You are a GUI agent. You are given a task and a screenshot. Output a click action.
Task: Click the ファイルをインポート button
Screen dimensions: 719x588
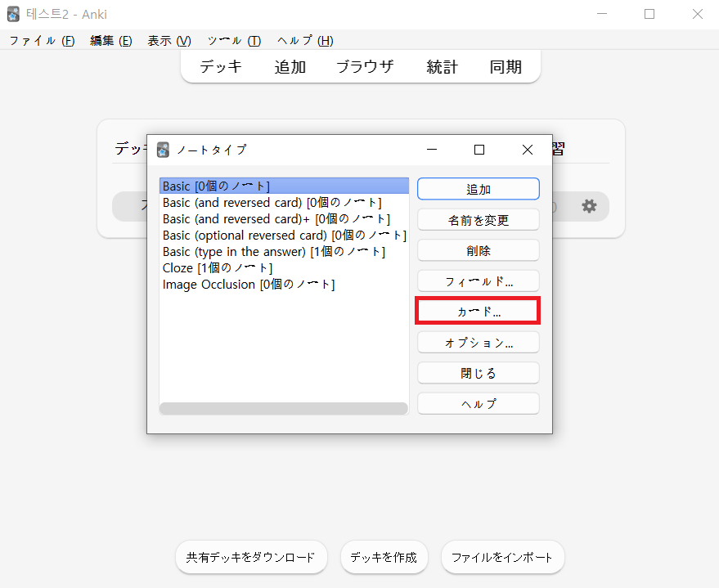[x=502, y=557]
